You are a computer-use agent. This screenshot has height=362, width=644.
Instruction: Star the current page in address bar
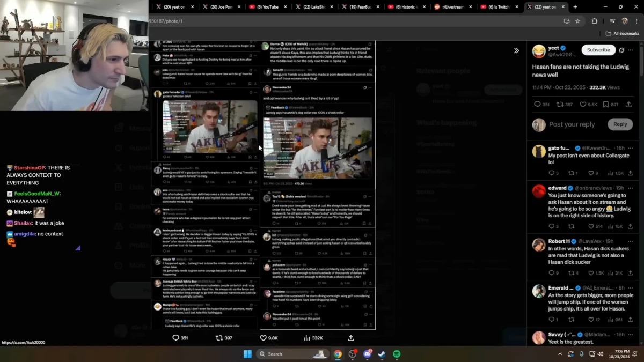pos(577,21)
